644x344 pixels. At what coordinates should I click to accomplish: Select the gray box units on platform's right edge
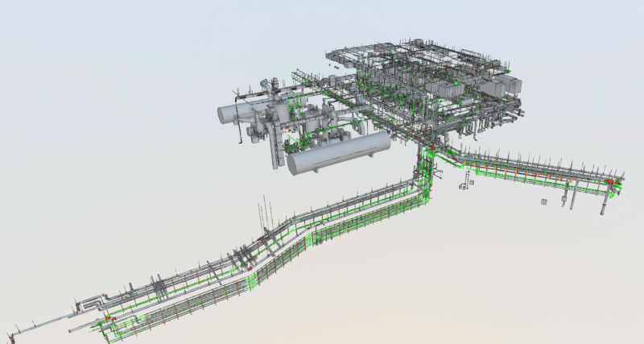click(x=509, y=85)
